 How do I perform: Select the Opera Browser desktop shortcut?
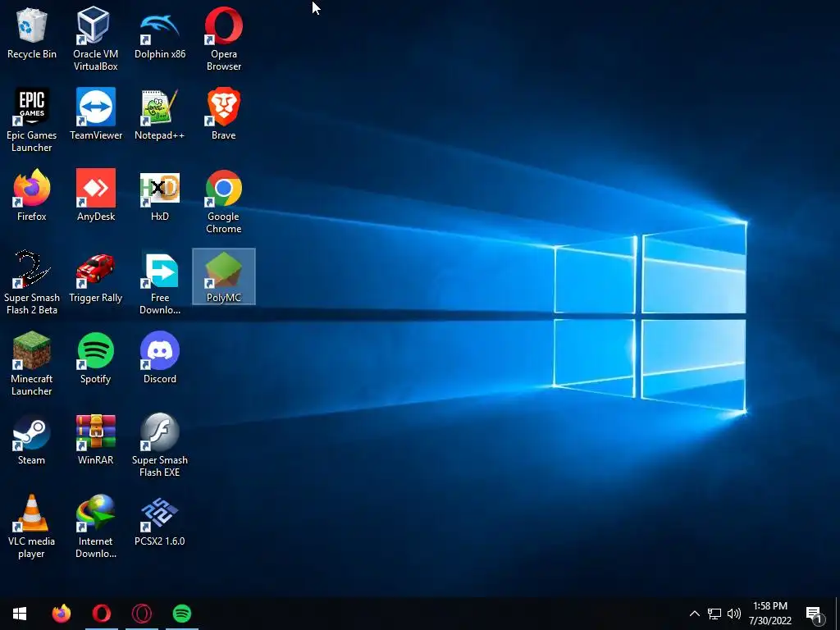coord(223,39)
